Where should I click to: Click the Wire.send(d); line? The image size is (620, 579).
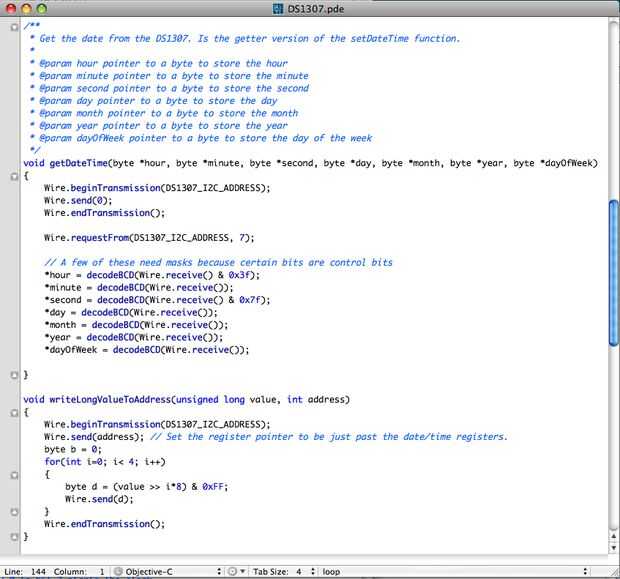tap(99, 499)
